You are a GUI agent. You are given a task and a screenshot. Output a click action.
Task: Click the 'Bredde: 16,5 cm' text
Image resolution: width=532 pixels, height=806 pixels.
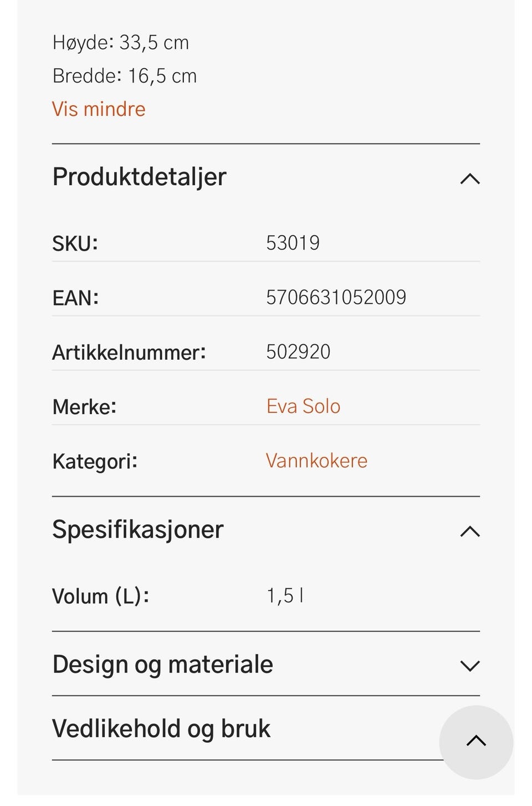[x=125, y=76]
